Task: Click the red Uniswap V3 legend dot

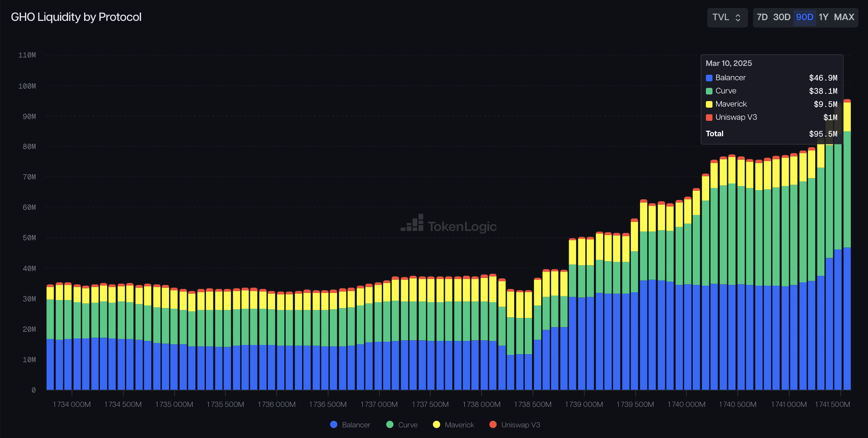Action: (x=493, y=424)
